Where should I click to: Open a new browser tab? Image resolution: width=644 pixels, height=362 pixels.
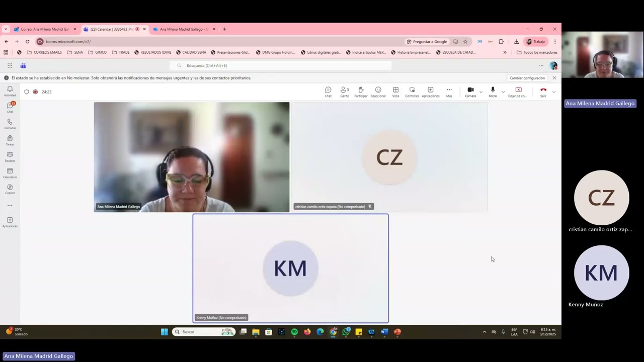[x=224, y=29]
